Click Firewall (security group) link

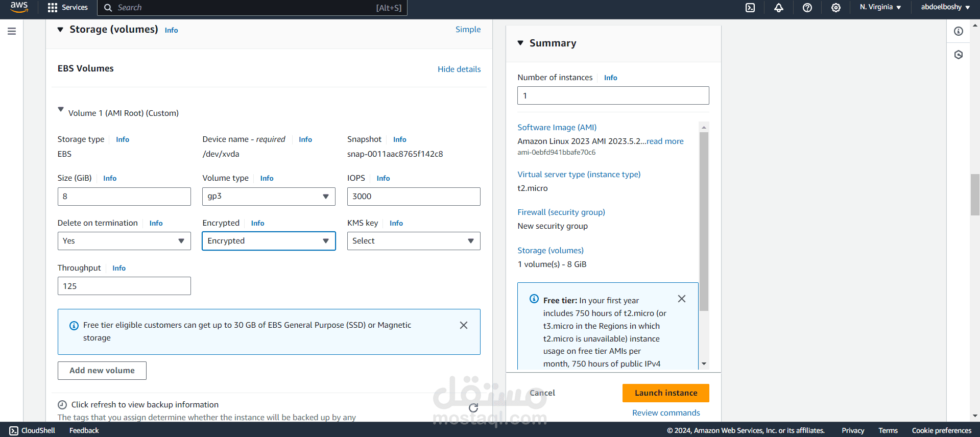(x=561, y=212)
